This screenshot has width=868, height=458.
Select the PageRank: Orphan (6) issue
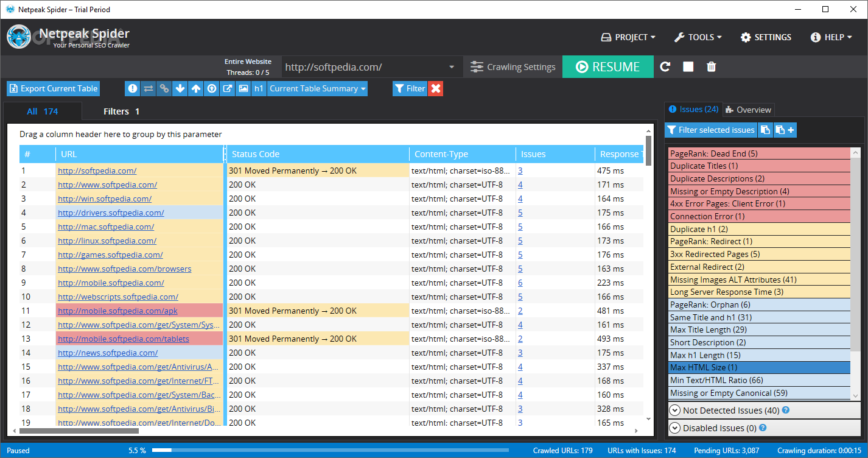758,305
